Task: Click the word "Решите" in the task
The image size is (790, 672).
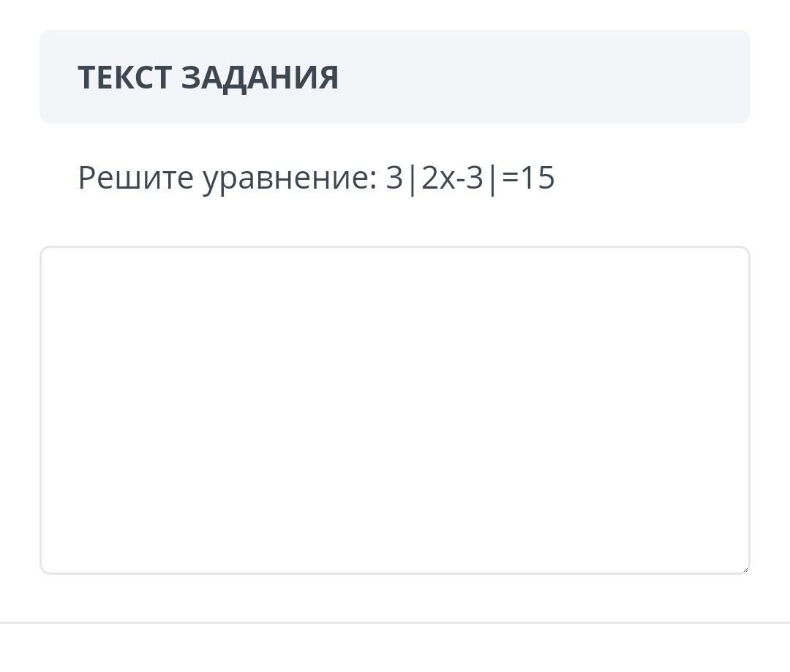Action: pyautogui.click(x=135, y=178)
